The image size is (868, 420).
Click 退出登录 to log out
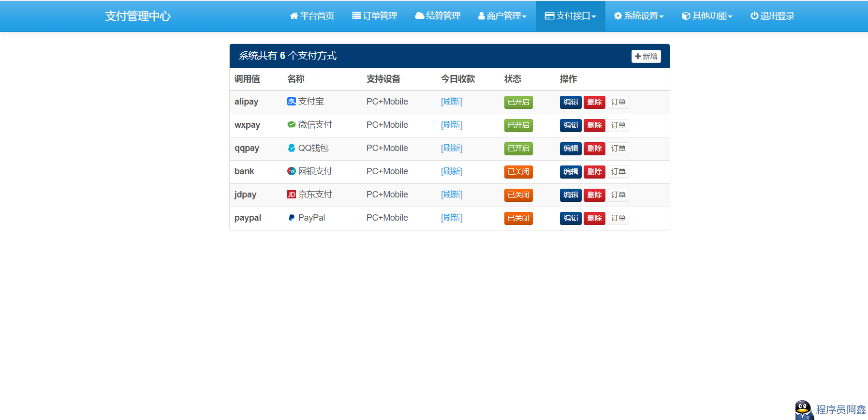(772, 16)
